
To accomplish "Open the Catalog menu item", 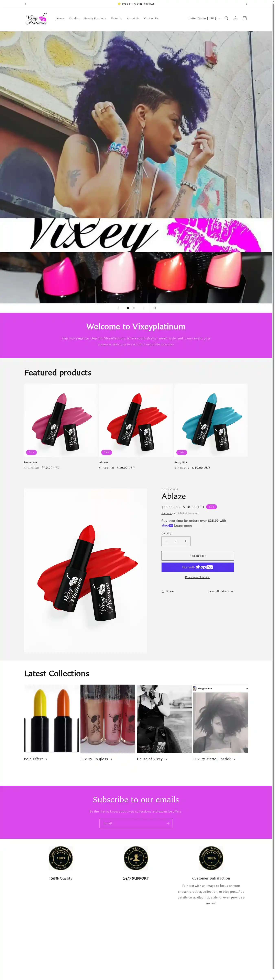I will (74, 18).
